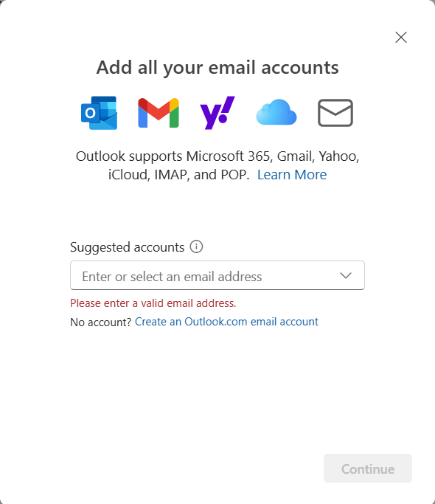Click the word Yahoo in the description
Viewport: 435px width, 504px height.
[x=339, y=156]
